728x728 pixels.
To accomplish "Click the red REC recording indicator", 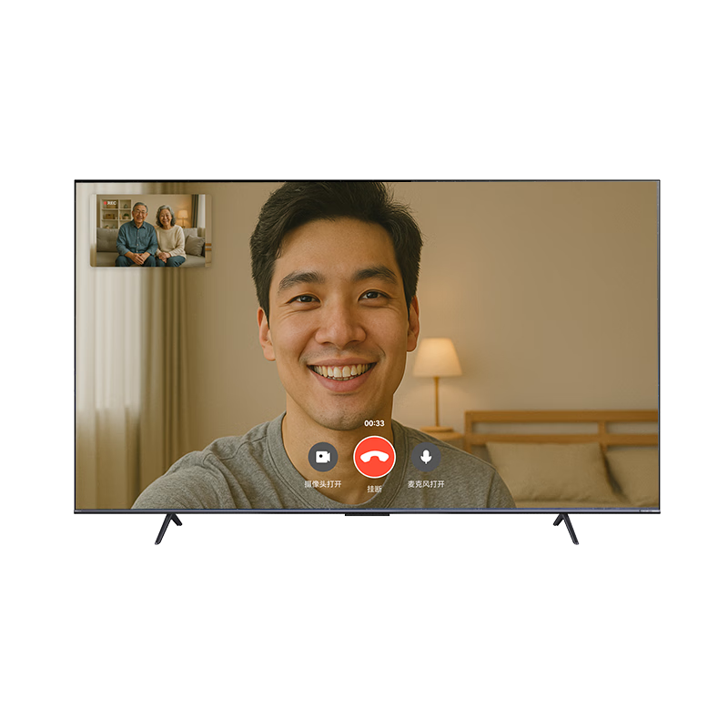I will pos(109,202).
